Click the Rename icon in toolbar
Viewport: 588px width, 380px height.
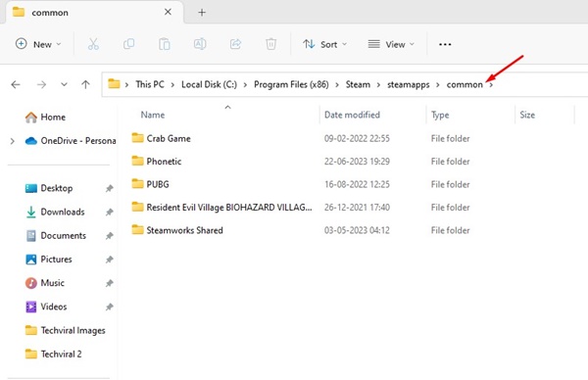point(200,44)
